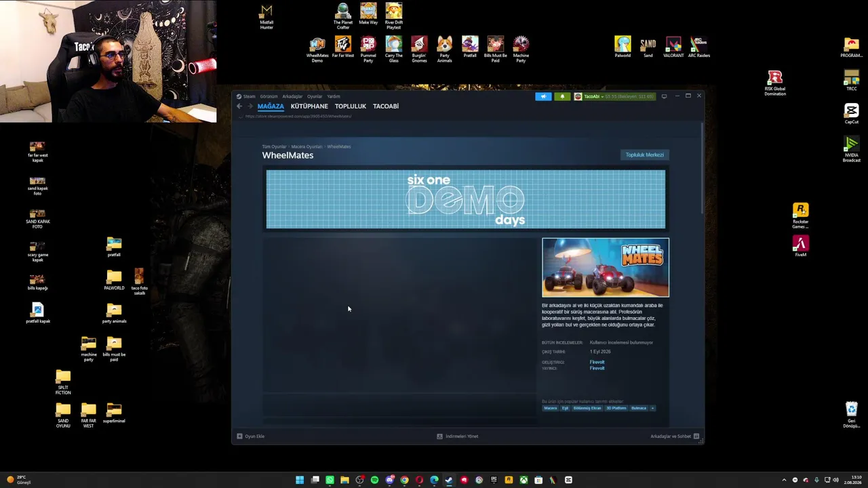Select the SPLIT FICTION desktop folder
Image resolution: width=868 pixels, height=488 pixels.
pos(63,383)
